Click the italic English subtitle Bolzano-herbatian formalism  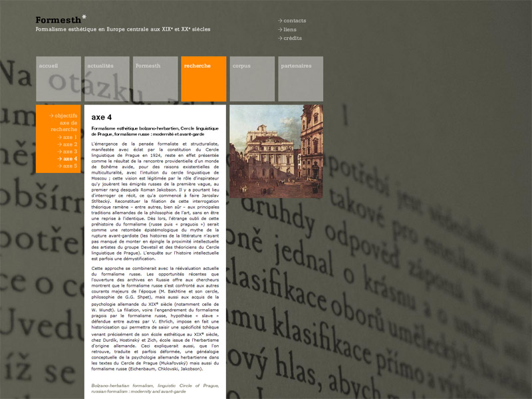[155, 388]
